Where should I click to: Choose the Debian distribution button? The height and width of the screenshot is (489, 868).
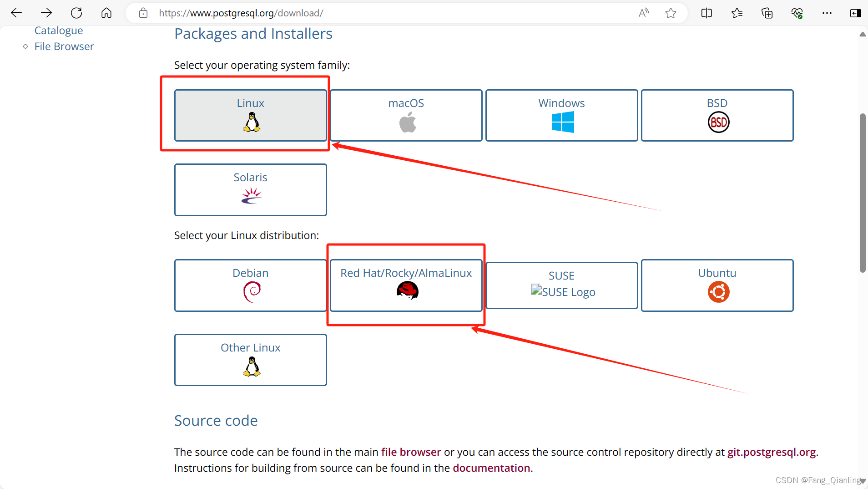[251, 285]
